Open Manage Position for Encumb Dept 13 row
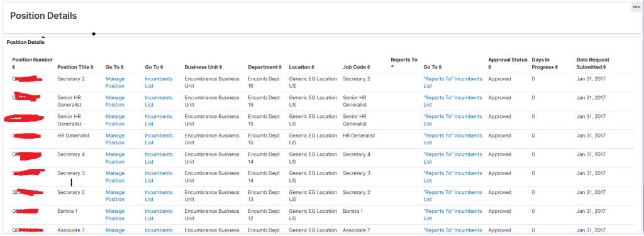Screen dimensions: 644x236 pyautogui.click(x=115, y=196)
